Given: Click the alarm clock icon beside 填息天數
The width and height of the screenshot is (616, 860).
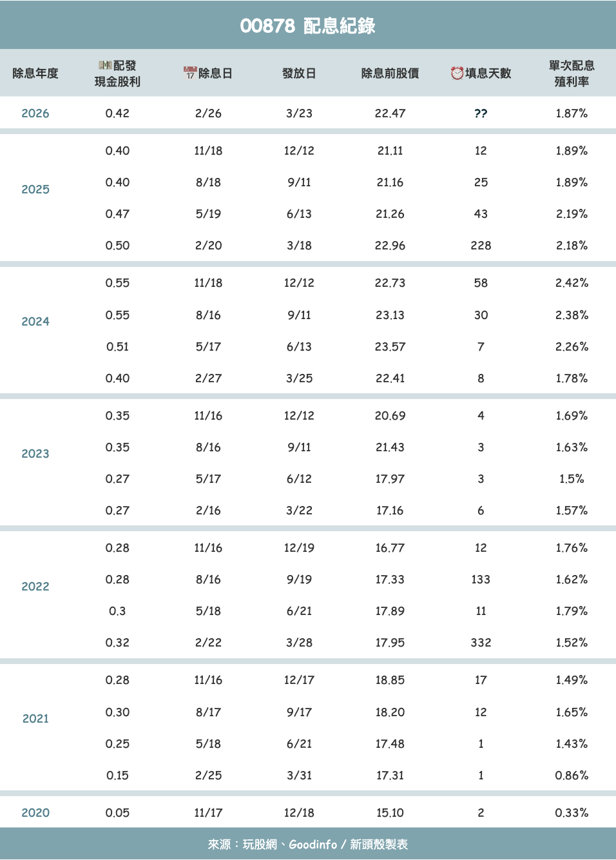Looking at the screenshot, I should pos(457,73).
